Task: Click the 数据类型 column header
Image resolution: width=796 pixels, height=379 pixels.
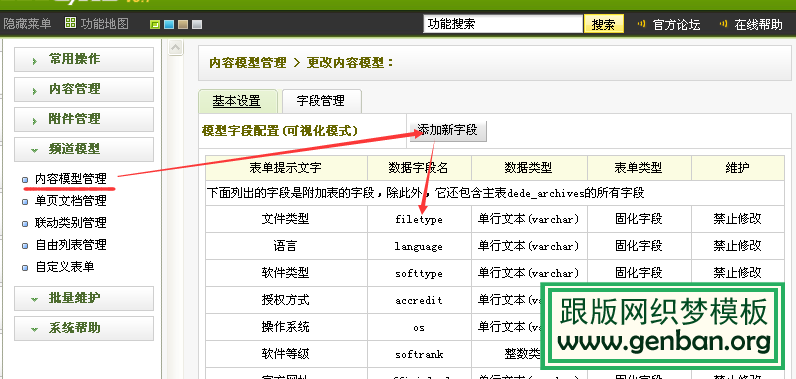Action: 528,168
